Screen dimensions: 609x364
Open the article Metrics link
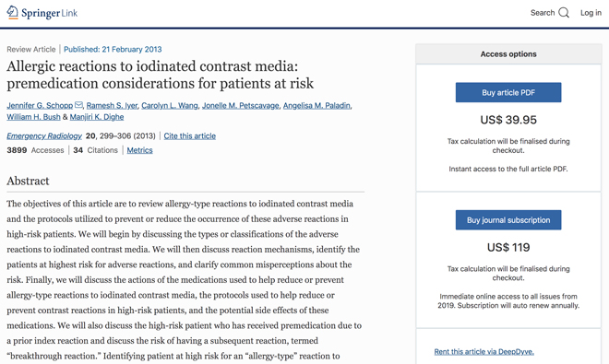[x=140, y=150]
